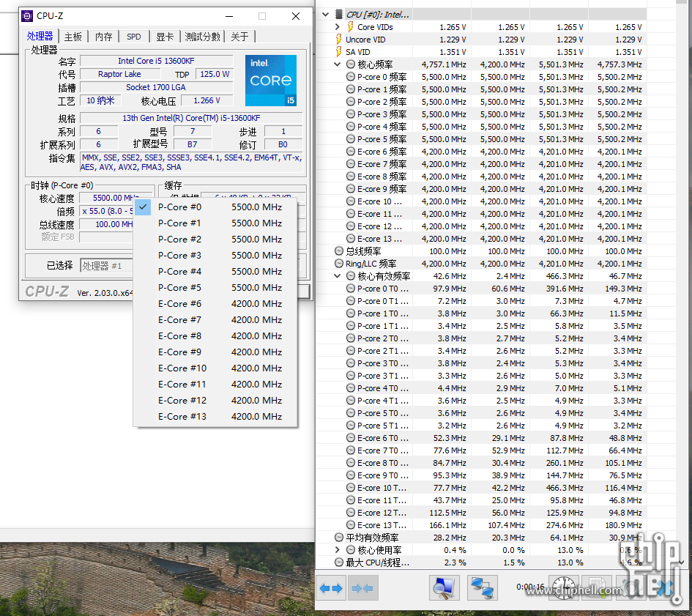Click the clock icon beside P-core 0 频率
Image resolution: width=692 pixels, height=616 pixels.
coord(351,77)
